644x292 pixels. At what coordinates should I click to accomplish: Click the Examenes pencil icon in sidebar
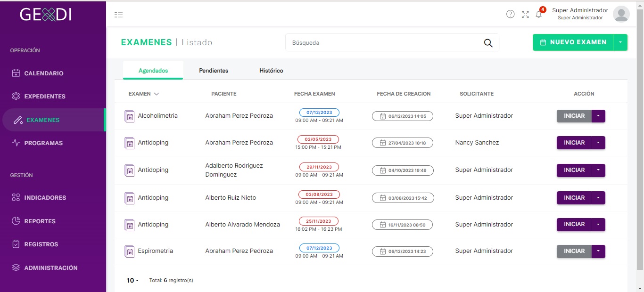pyautogui.click(x=18, y=120)
